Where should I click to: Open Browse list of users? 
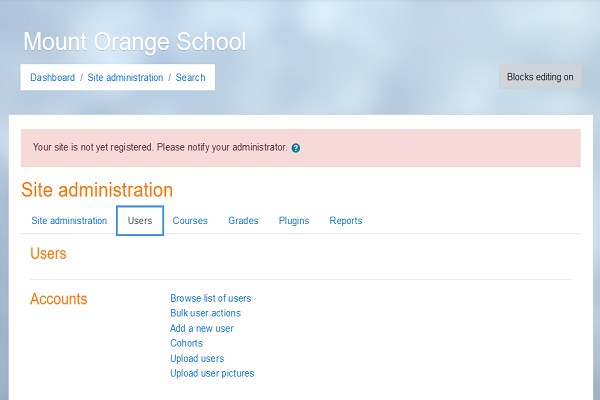click(210, 298)
